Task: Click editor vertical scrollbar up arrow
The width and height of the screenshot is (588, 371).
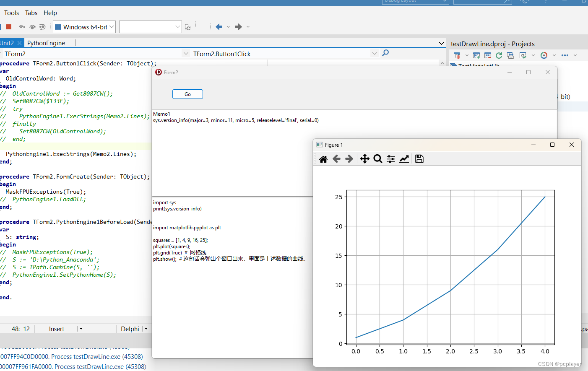Action: (x=442, y=63)
